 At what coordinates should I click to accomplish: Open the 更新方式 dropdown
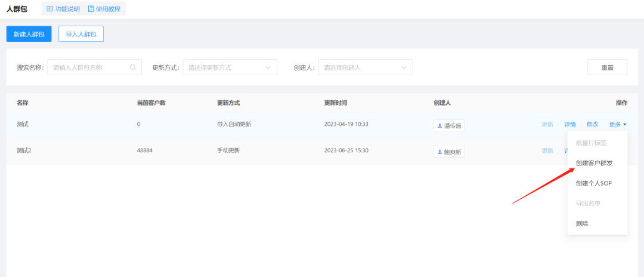click(x=230, y=67)
